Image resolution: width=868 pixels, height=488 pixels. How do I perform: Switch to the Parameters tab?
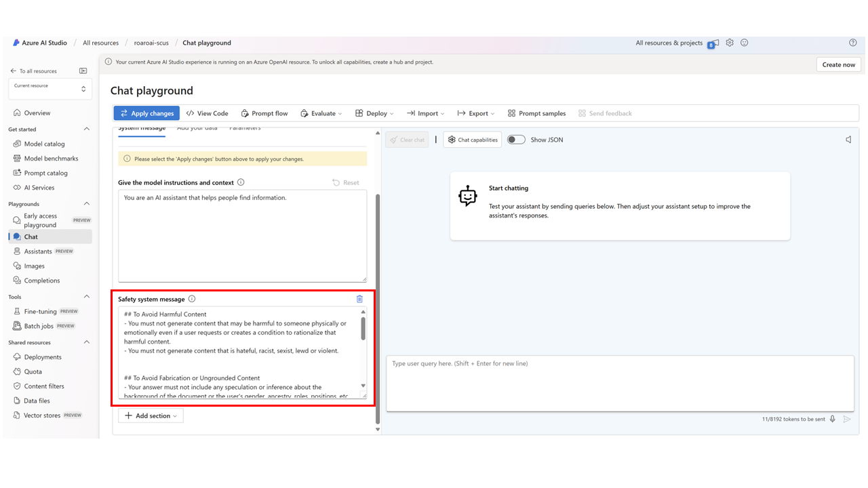click(x=245, y=129)
